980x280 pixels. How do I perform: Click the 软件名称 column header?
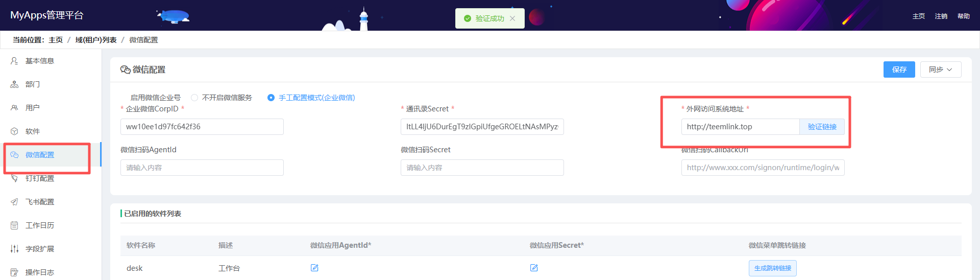point(141,245)
